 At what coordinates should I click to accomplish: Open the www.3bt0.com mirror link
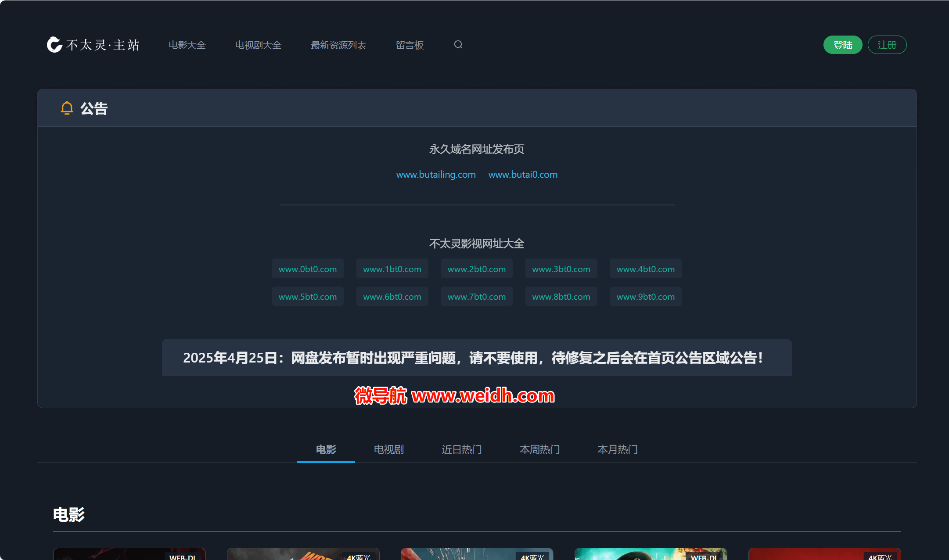[x=561, y=269]
